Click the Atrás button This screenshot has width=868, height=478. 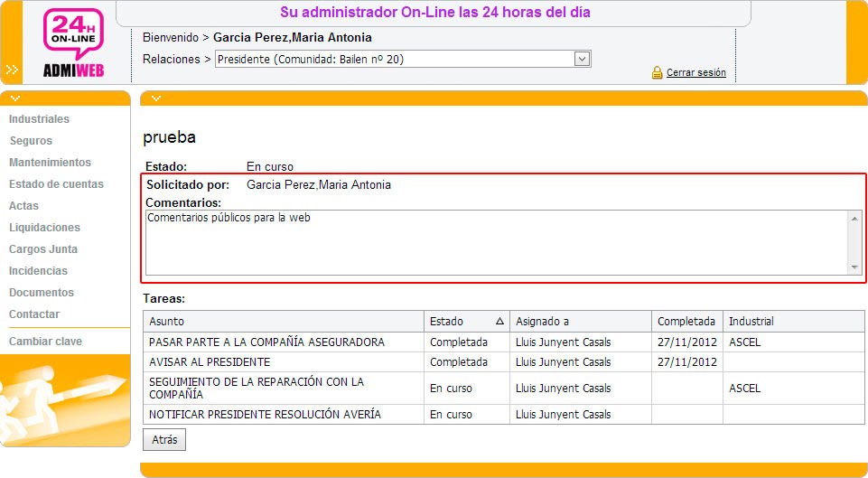(164, 440)
